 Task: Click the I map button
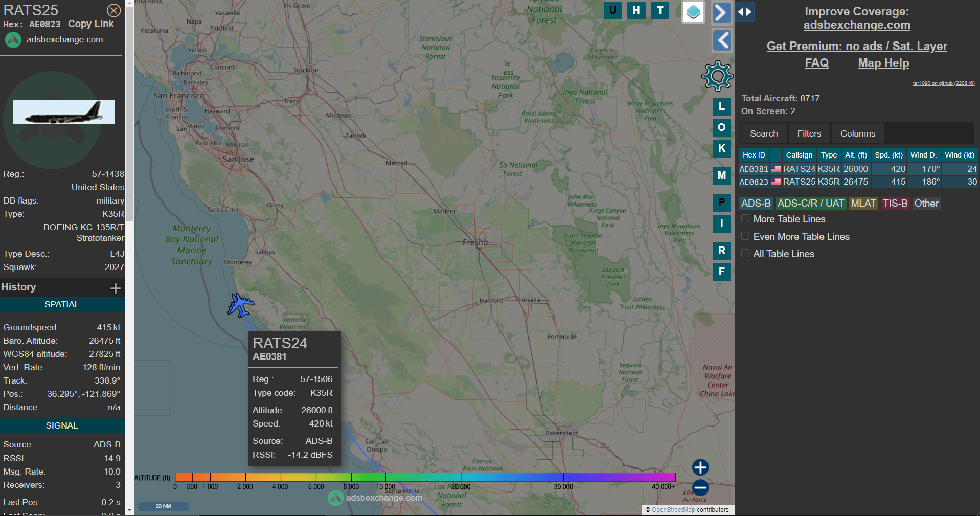pos(721,223)
